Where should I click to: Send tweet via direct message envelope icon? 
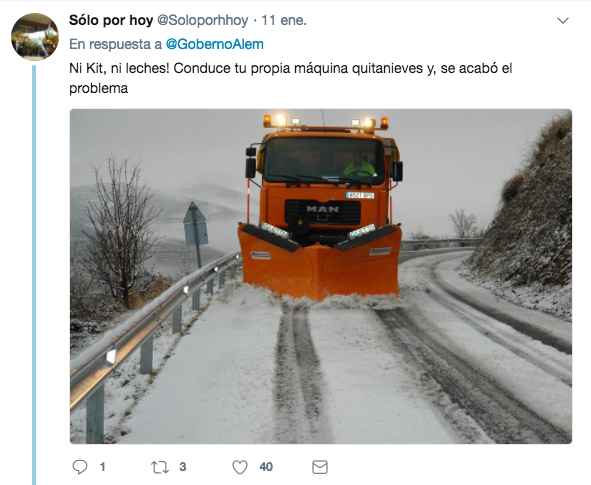(320, 467)
